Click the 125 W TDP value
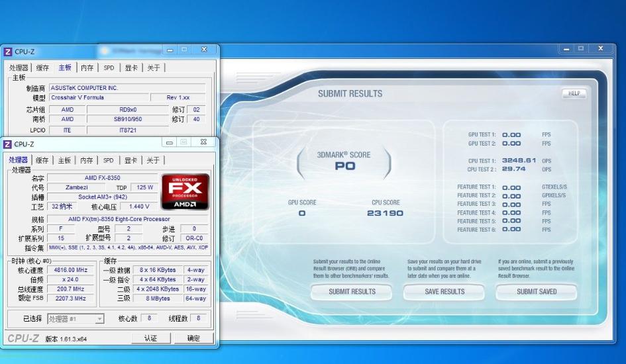This screenshot has height=364, width=626. click(144, 187)
